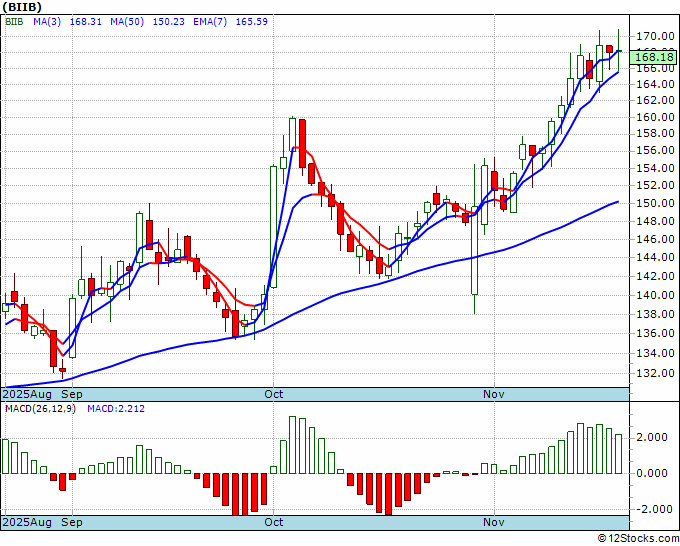Select the MA(3) legend label
Viewport: 680px width, 546px height.
coord(47,21)
